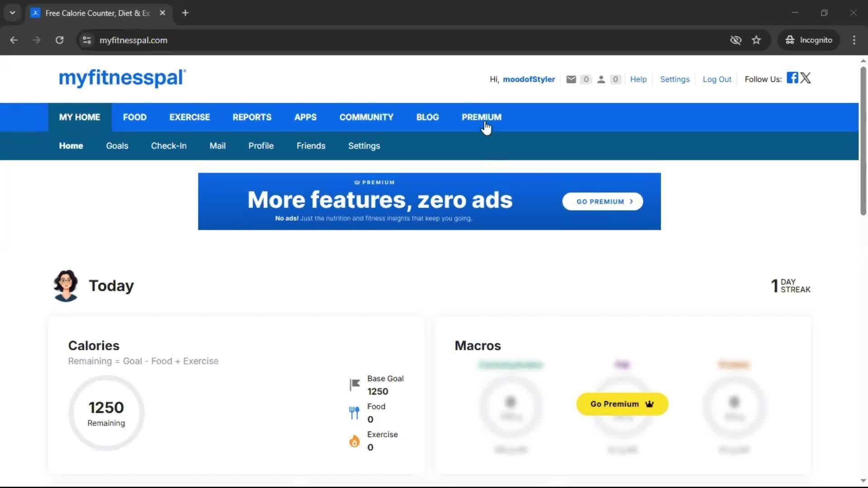868x488 pixels.
Task: Click the Log Out link
Action: pyautogui.click(x=717, y=80)
